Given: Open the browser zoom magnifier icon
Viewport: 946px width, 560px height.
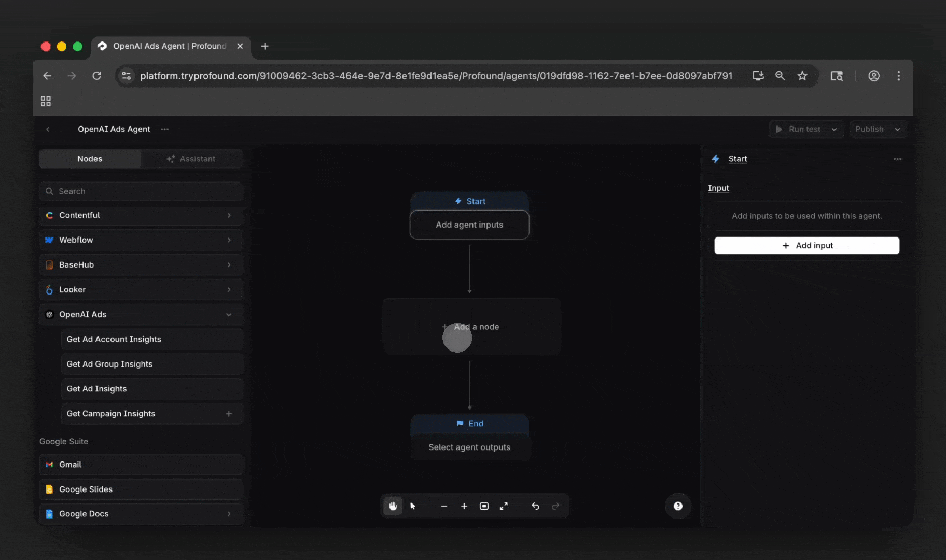Looking at the screenshot, I should [x=780, y=76].
